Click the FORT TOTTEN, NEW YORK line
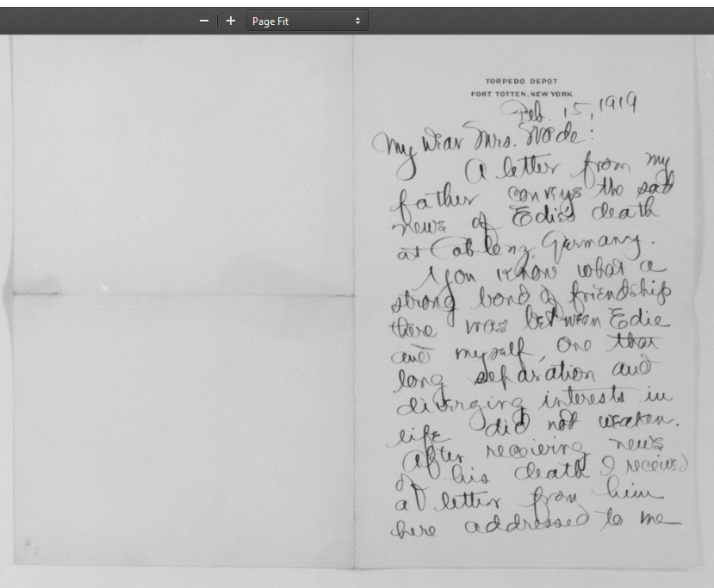Screen dimensions: 714x588 [x=520, y=93]
